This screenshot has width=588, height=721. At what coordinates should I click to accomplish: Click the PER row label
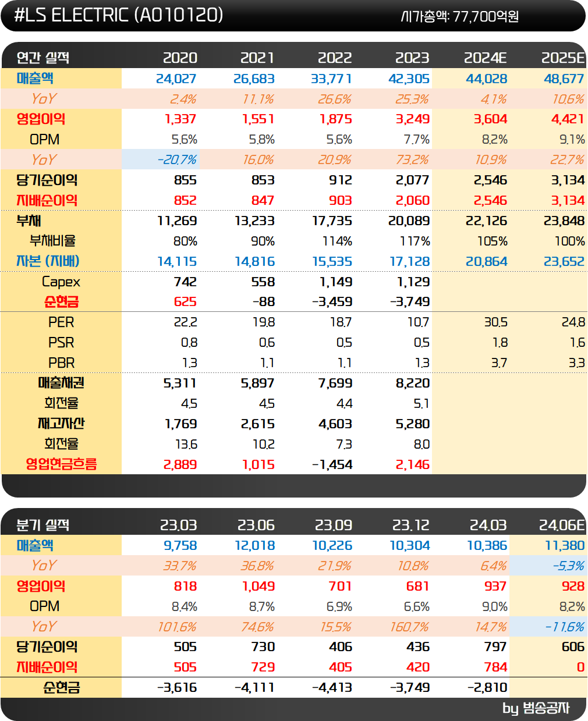[x=61, y=322]
